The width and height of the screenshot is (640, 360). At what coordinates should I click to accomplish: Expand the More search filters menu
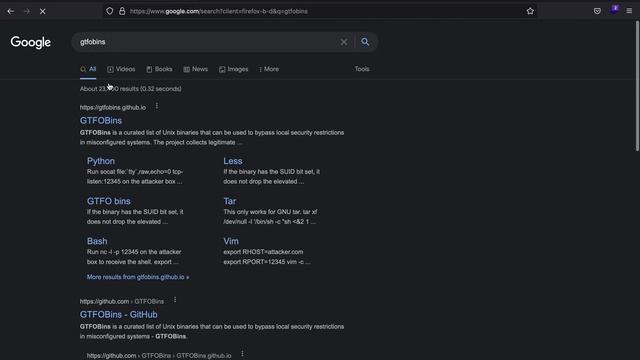tap(269, 69)
